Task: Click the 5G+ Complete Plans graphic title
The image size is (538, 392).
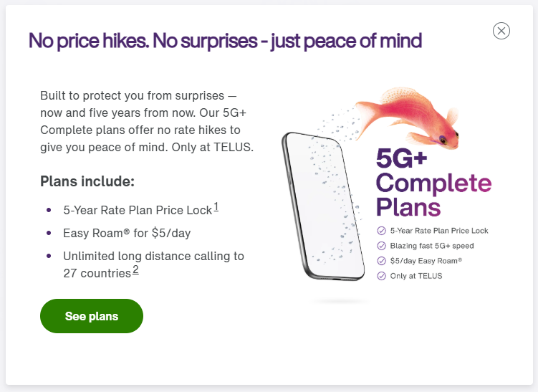Action: click(433, 182)
